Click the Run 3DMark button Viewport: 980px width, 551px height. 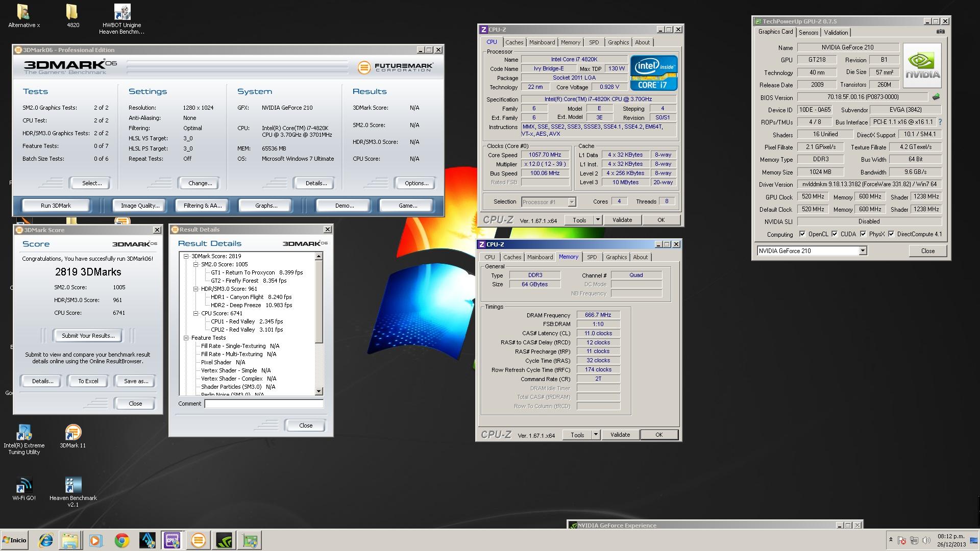click(x=56, y=206)
